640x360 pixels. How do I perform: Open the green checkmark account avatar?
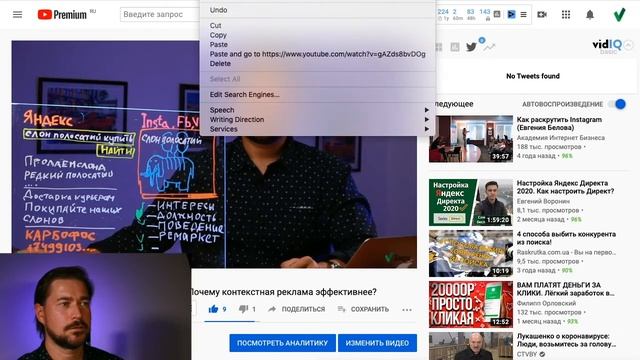click(x=619, y=15)
